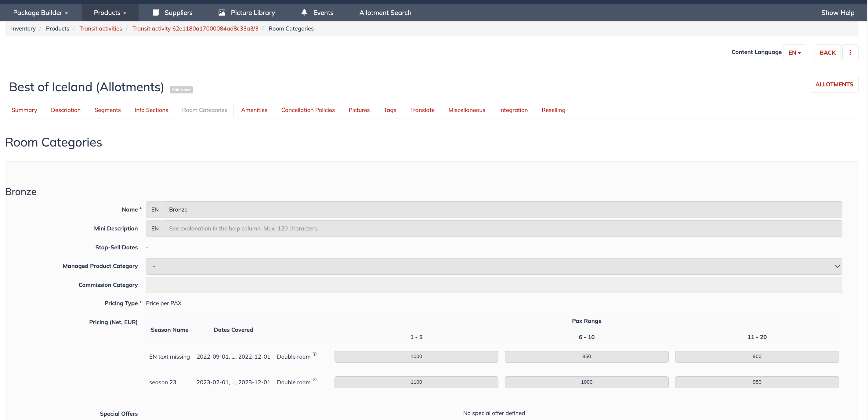Click the Products breadcrumb
Image resolution: width=868 pixels, height=420 pixels.
(58, 29)
